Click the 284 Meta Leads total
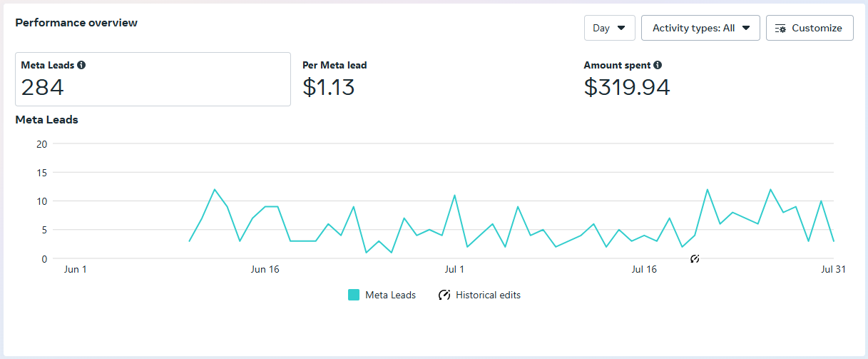Screen dimensions: 868x359 click(43, 87)
